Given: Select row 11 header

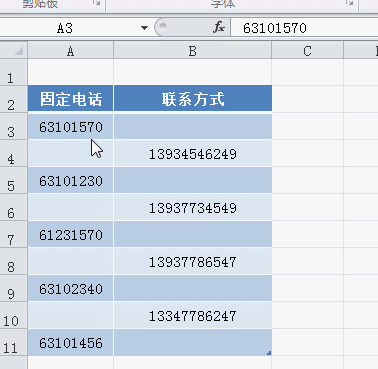Looking at the screenshot, I should click(x=13, y=342).
